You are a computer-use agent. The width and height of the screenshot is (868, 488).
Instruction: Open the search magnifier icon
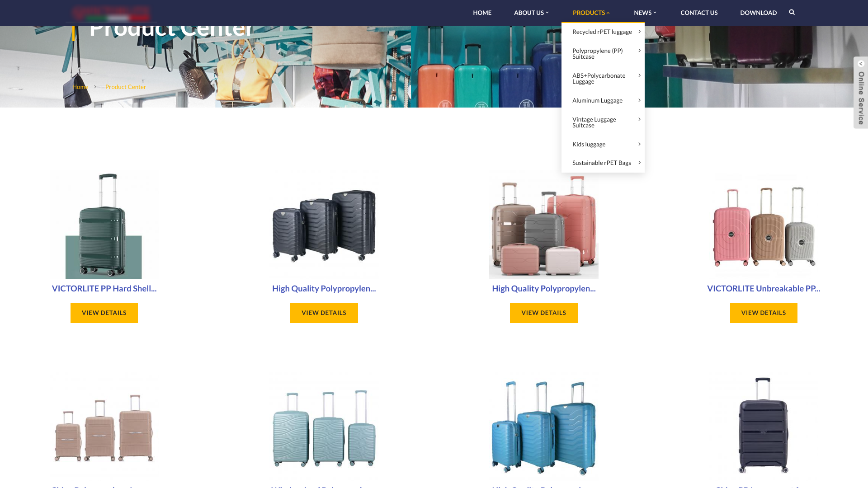(792, 12)
